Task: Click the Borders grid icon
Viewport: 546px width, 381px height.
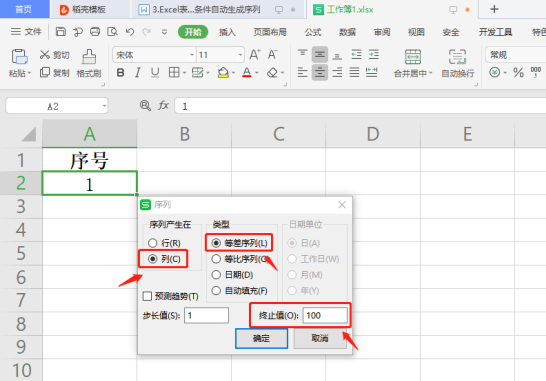Action: 174,72
